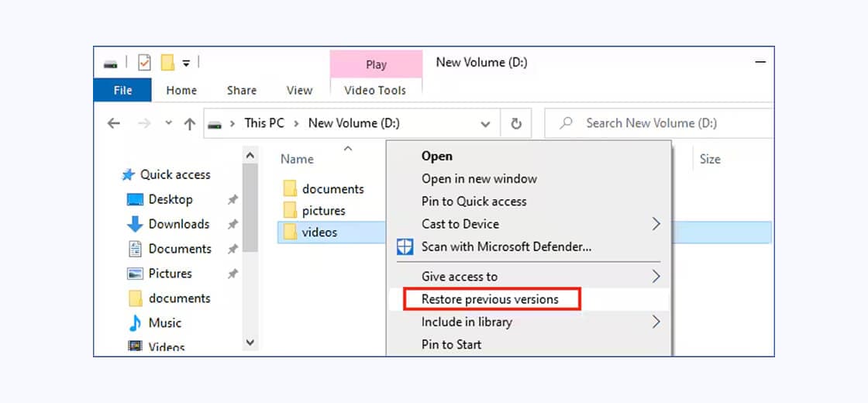Click the drive icon in title bar
The width and height of the screenshot is (868, 403).
tap(111, 64)
